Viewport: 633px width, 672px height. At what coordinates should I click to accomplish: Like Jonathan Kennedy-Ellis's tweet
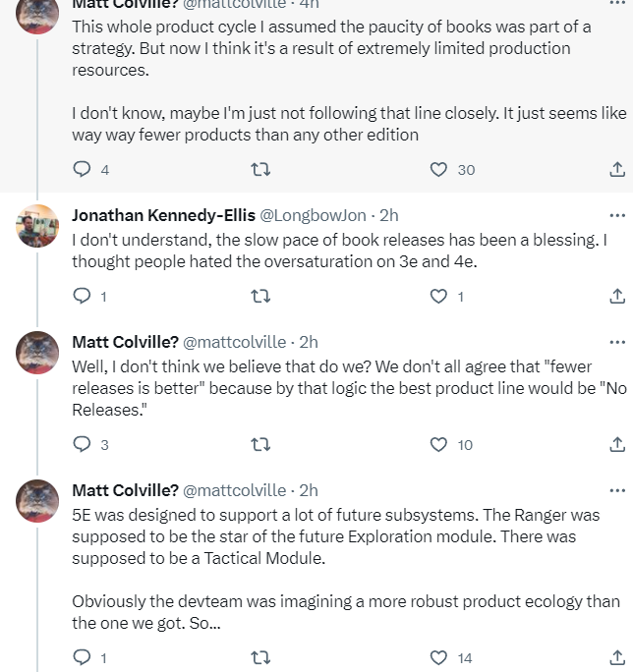[x=439, y=296]
